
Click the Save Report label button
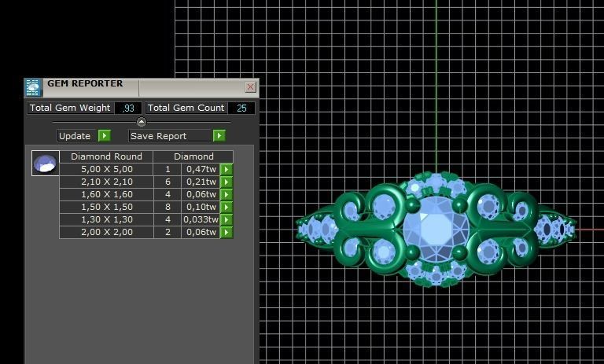coord(170,135)
